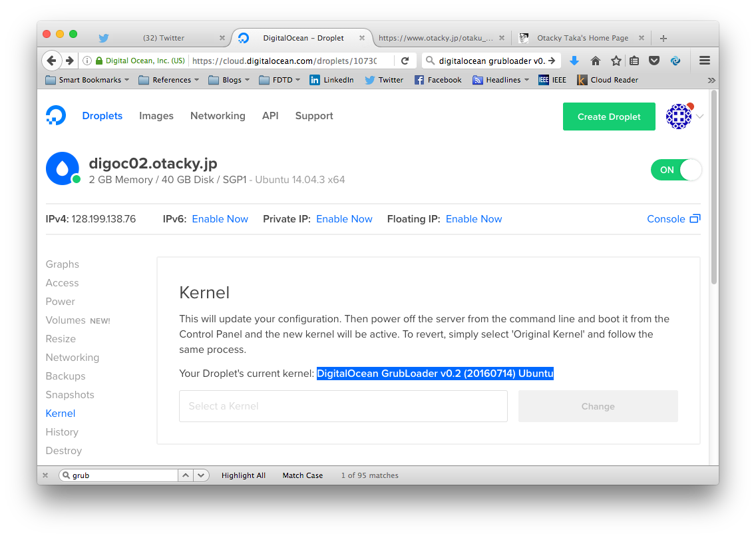Open the user avatar icon

coord(679,117)
